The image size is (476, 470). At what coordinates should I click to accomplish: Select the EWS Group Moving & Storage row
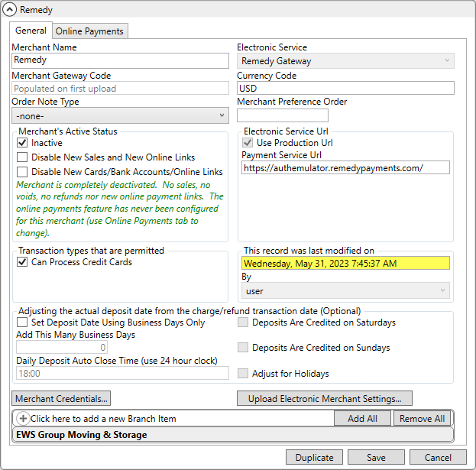coord(233,435)
